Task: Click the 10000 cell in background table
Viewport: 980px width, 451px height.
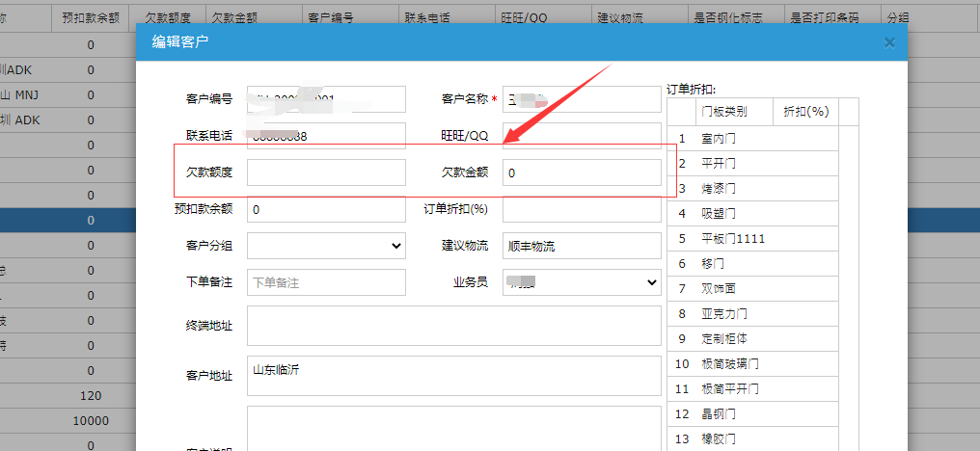Action: click(91, 420)
